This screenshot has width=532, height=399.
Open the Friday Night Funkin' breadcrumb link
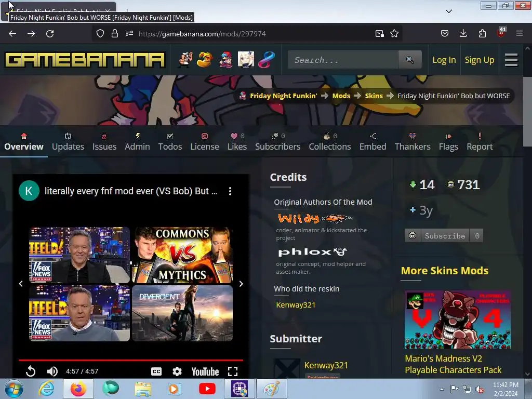(283, 96)
